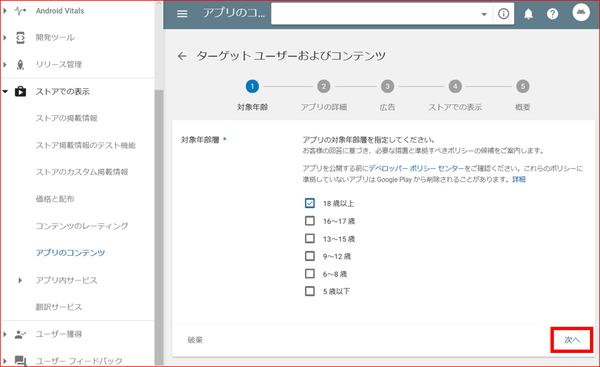Select step 5 概要
The height and width of the screenshot is (367, 600).
tap(523, 86)
